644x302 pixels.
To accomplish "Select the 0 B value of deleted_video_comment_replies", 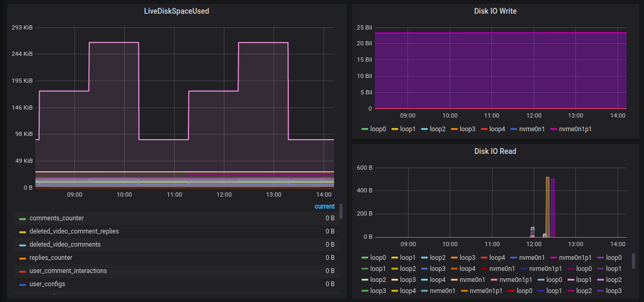I will tap(330, 231).
